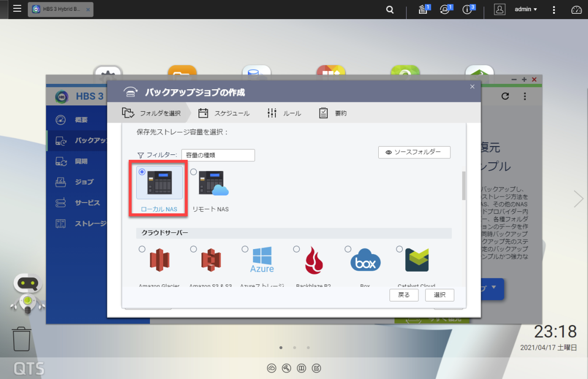Click the Backblaze B2 flame logo

[314, 260]
